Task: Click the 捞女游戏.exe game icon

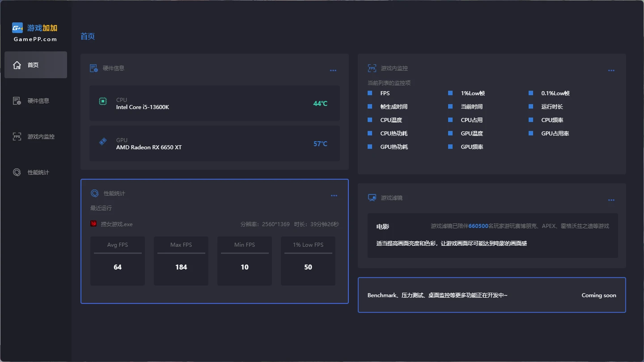Action: coord(93,224)
